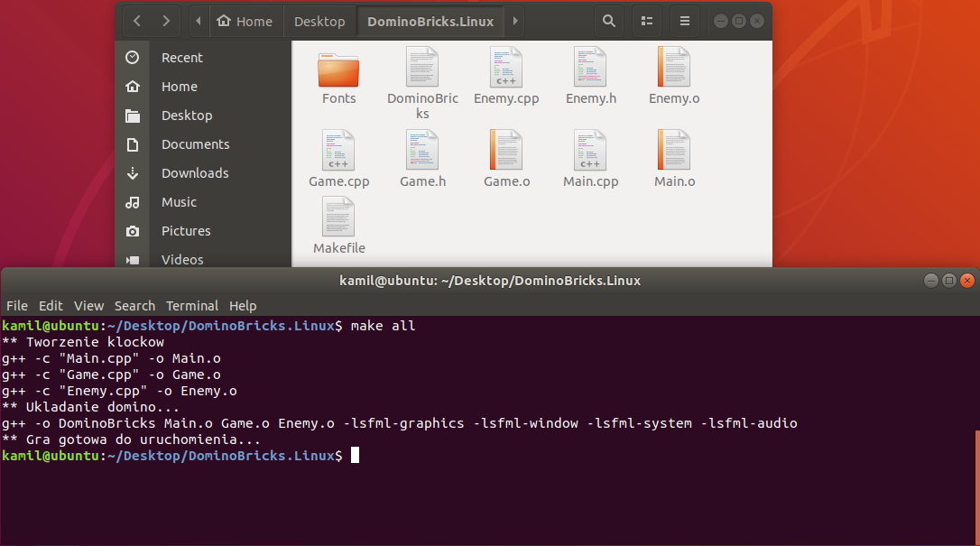Click the 'make all' command text
This screenshot has width=980, height=546.
[383, 326]
